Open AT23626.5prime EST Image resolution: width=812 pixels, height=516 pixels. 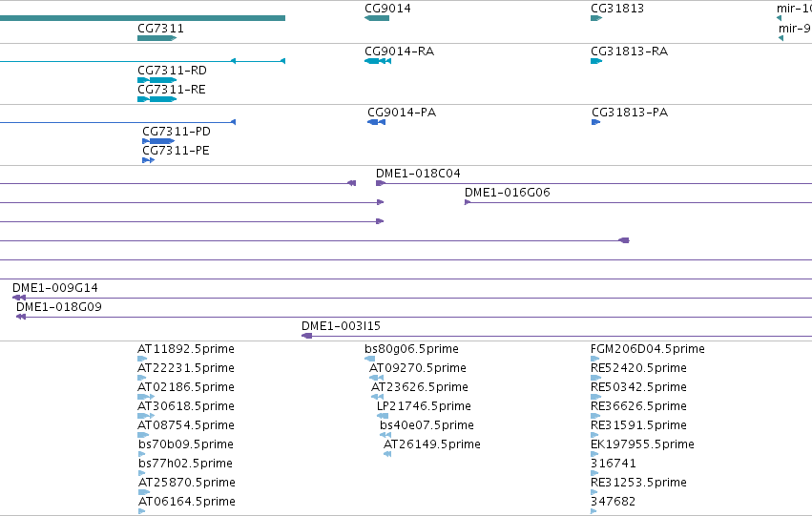click(x=378, y=397)
